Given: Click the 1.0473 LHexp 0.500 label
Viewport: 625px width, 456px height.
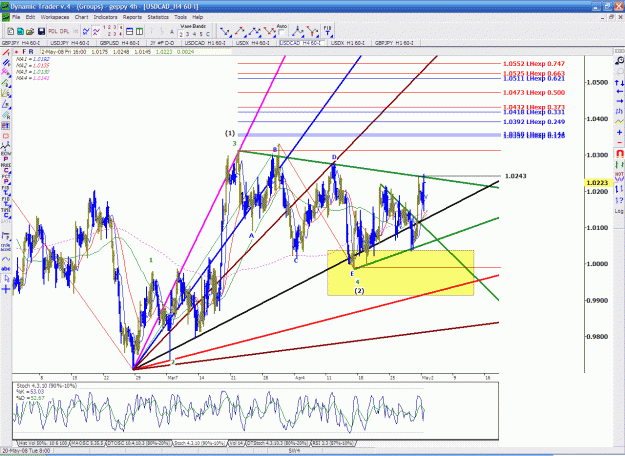Looking at the screenshot, I should tap(534, 92).
